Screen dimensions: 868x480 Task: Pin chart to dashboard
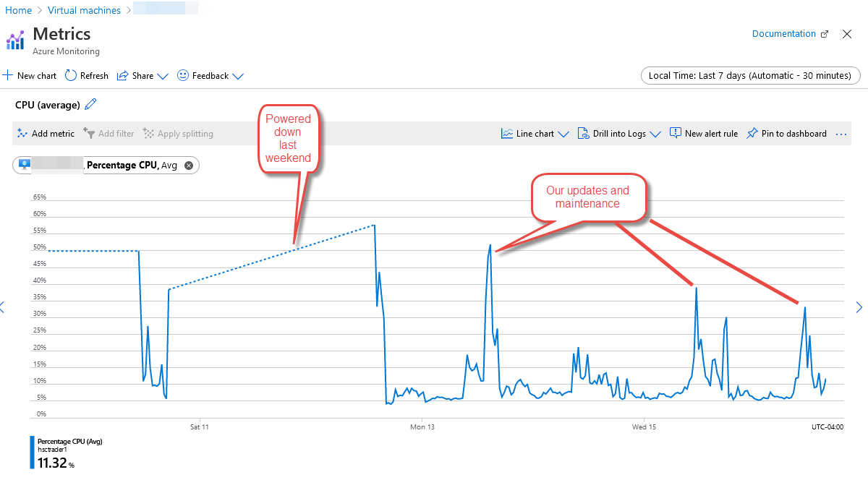click(x=786, y=134)
